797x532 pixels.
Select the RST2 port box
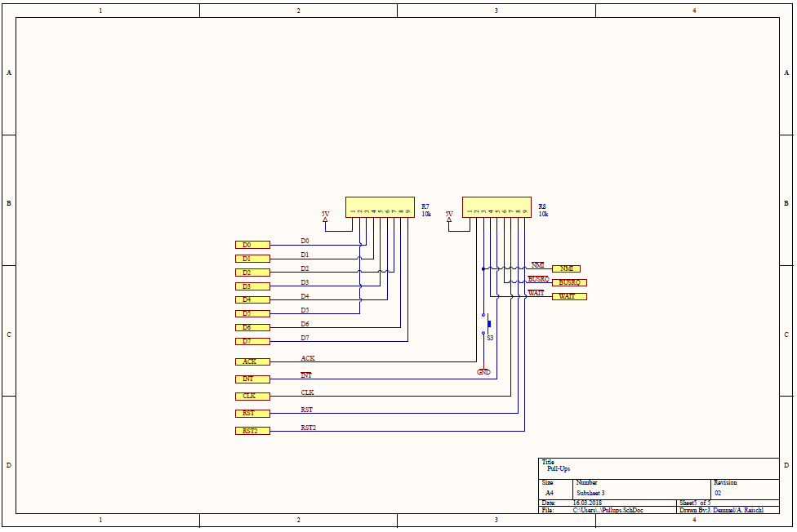tap(252, 431)
